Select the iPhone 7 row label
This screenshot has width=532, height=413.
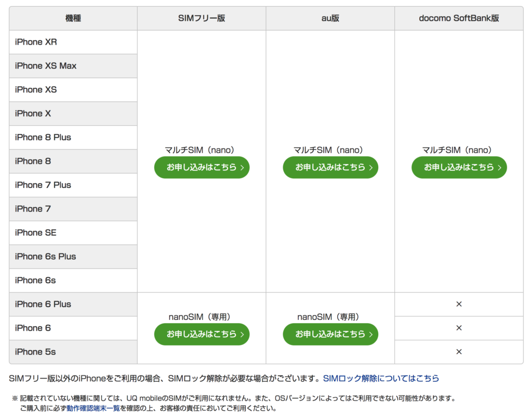click(x=33, y=209)
